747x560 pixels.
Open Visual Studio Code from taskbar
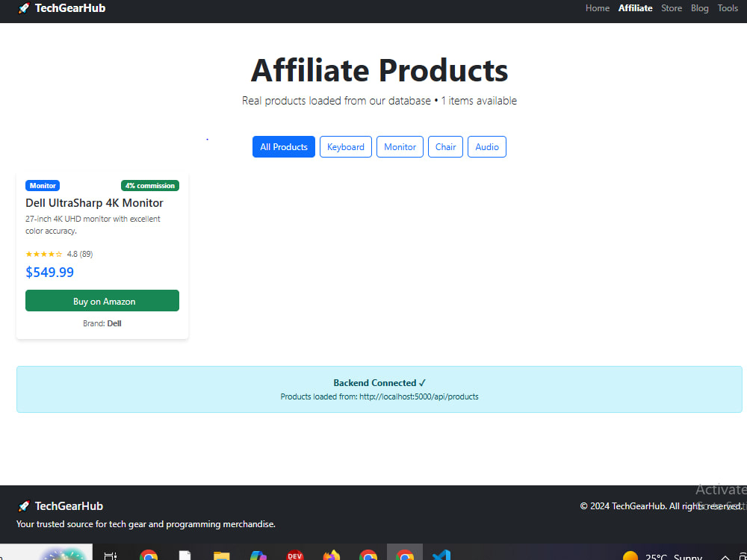tap(441, 556)
